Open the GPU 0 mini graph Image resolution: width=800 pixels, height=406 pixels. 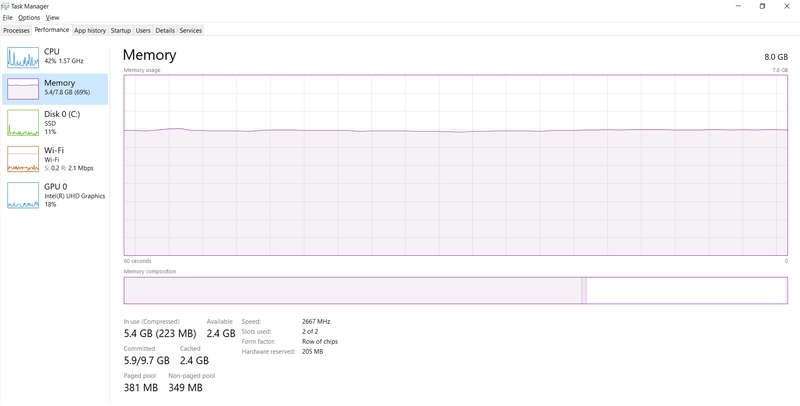[23, 195]
